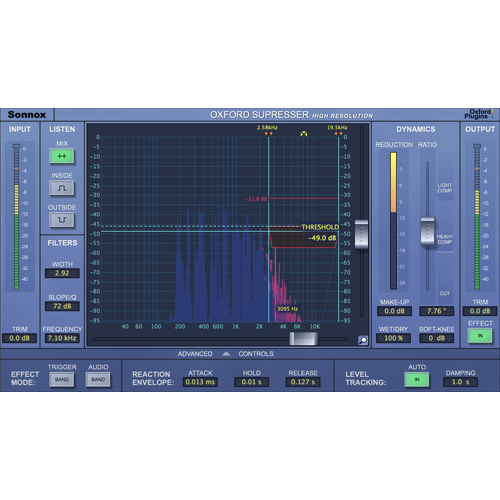Viewport: 500px width, 500px height.
Task: Click the -31.8 dB red level readout
Action: tap(256, 199)
